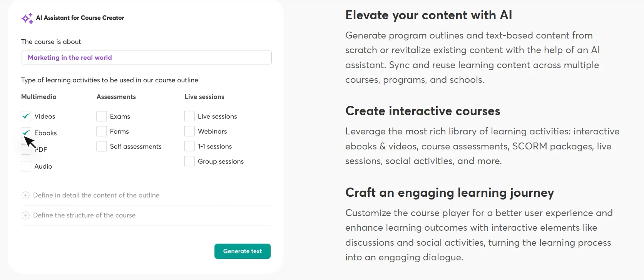Enable Self assessments checkbox
Screen dimensions: 644x280
pyautogui.click(x=102, y=146)
